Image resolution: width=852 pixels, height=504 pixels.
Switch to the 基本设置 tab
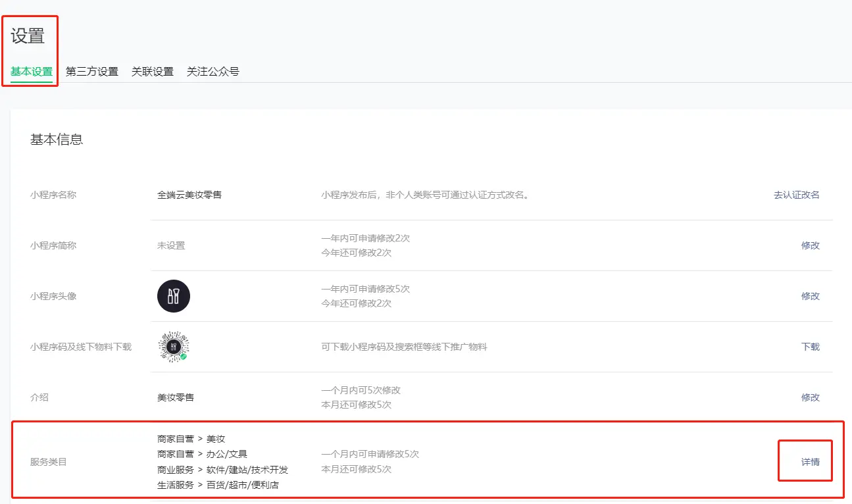tap(32, 72)
